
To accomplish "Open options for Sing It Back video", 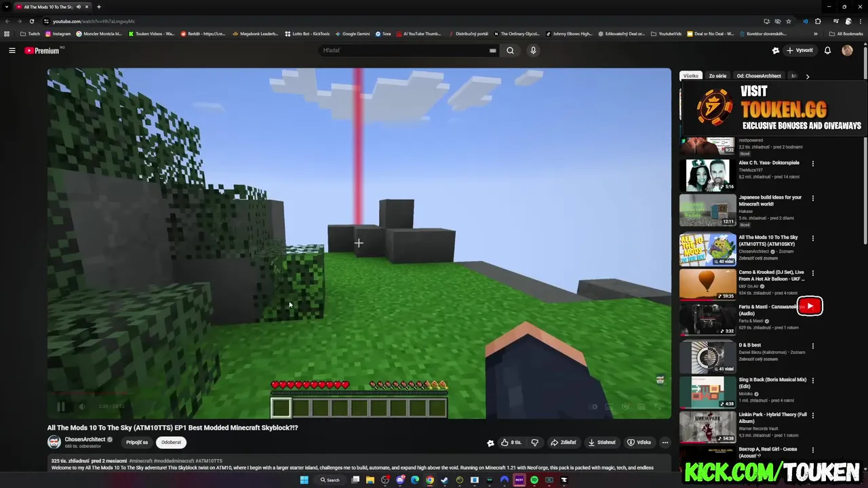I will (812, 380).
